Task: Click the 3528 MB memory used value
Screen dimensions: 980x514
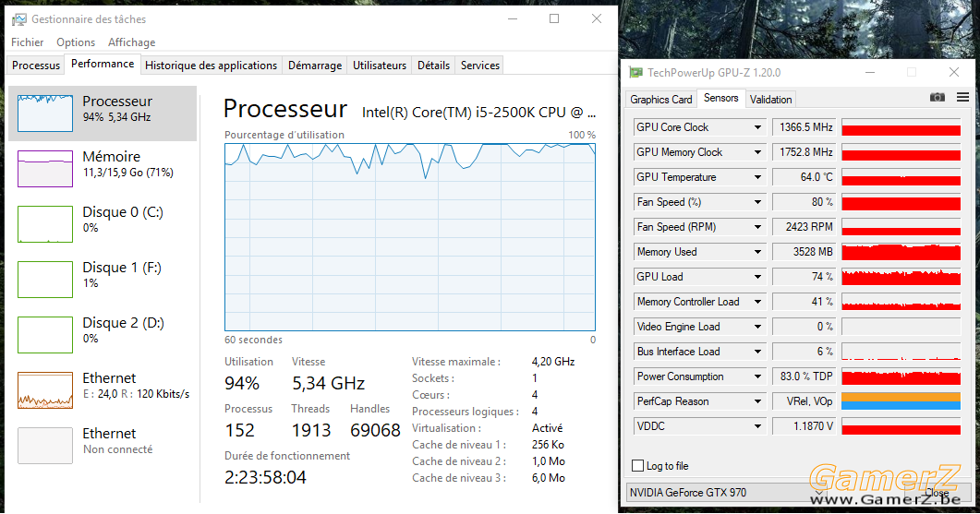Action: (805, 252)
